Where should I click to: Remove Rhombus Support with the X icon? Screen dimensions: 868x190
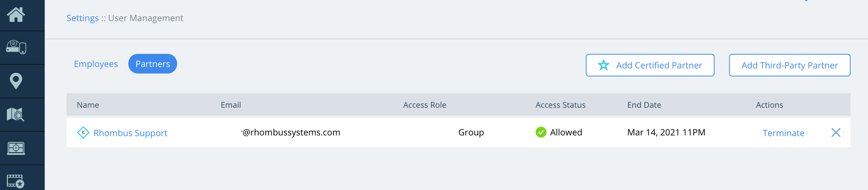836,132
